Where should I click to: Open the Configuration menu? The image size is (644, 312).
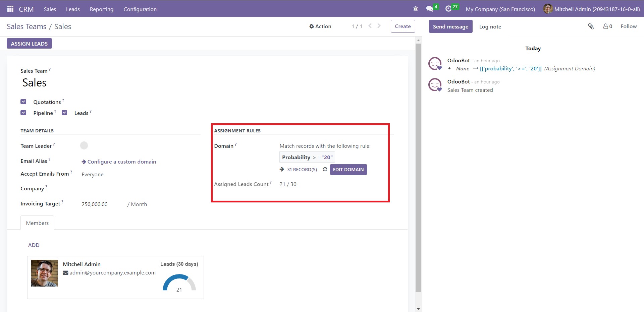(140, 9)
